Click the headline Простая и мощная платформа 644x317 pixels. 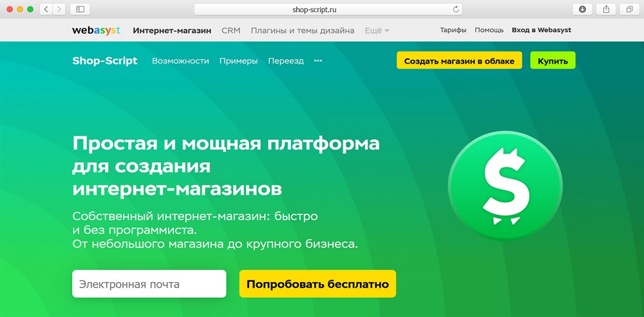[226, 144]
